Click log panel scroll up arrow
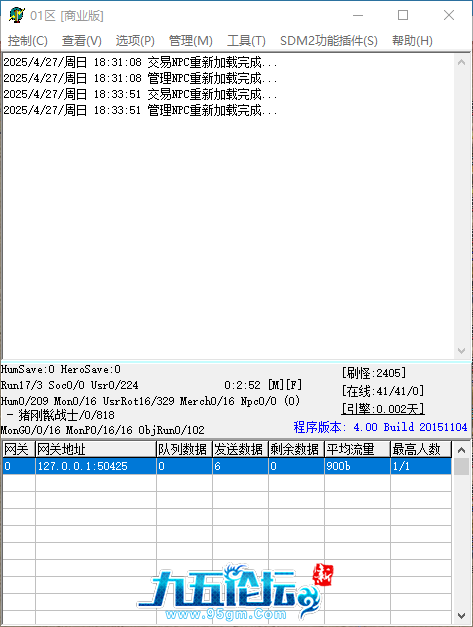The height and width of the screenshot is (627, 473). [x=461, y=62]
